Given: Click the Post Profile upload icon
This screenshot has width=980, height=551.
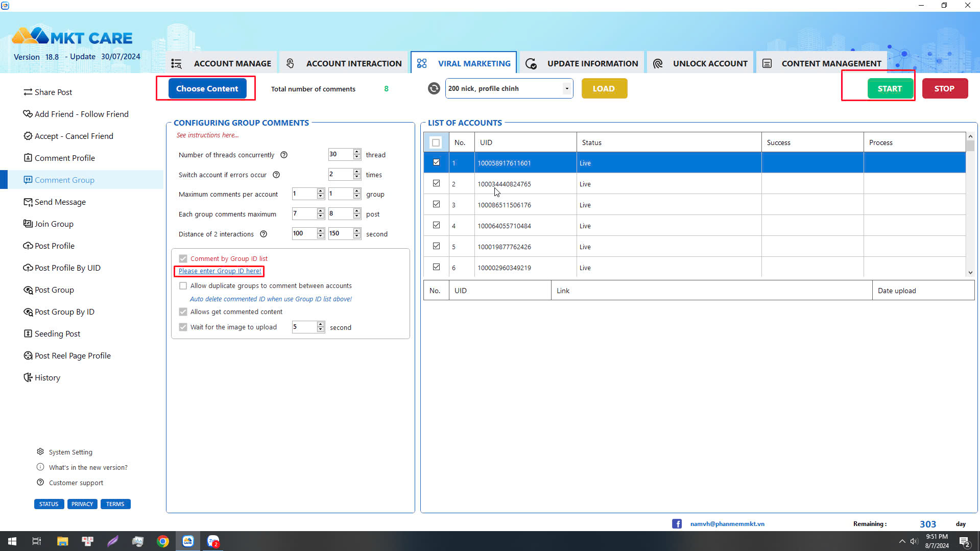Looking at the screenshot, I should (28, 246).
